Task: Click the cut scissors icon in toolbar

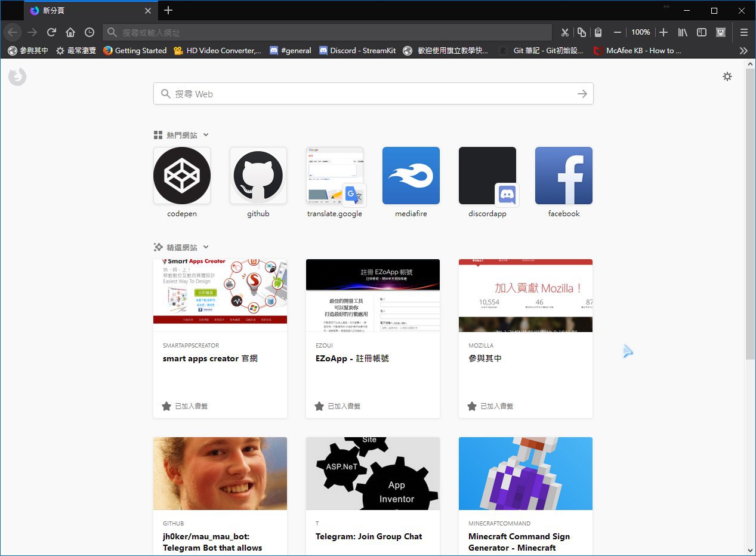Action: point(564,32)
